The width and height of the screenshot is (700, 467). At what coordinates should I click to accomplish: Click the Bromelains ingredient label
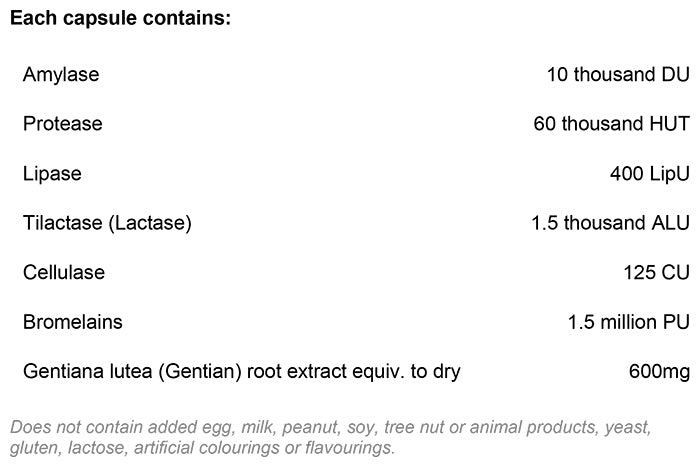coord(73,323)
